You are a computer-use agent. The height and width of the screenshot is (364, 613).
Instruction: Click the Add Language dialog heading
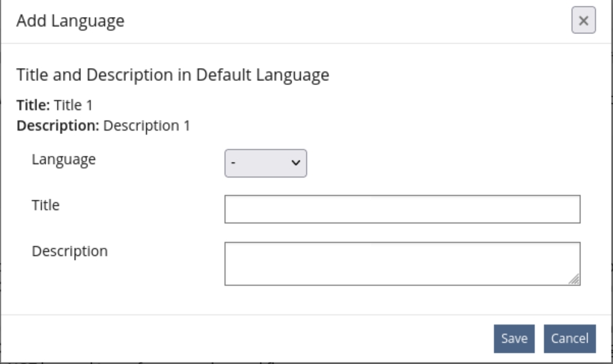pyautogui.click(x=70, y=21)
